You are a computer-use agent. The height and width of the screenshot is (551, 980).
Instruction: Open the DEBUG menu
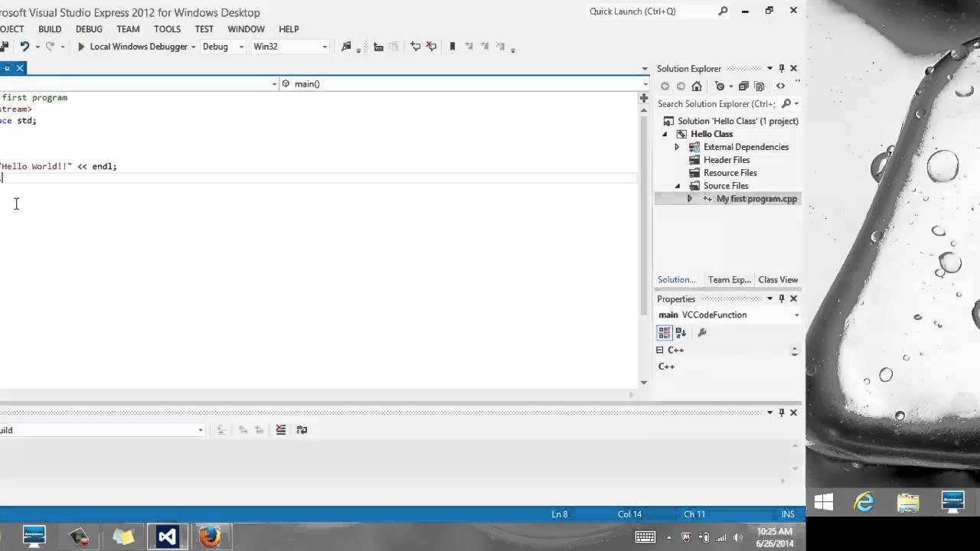pyautogui.click(x=89, y=29)
